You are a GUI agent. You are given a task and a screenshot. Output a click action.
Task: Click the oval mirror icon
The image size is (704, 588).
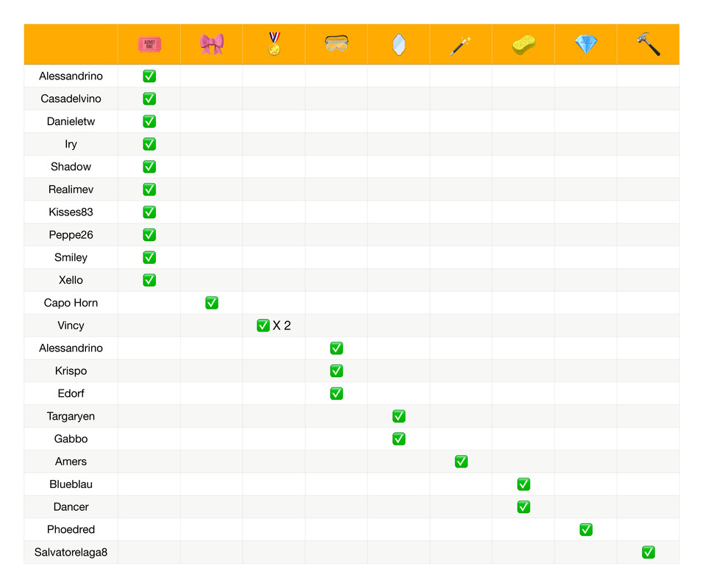click(x=399, y=45)
